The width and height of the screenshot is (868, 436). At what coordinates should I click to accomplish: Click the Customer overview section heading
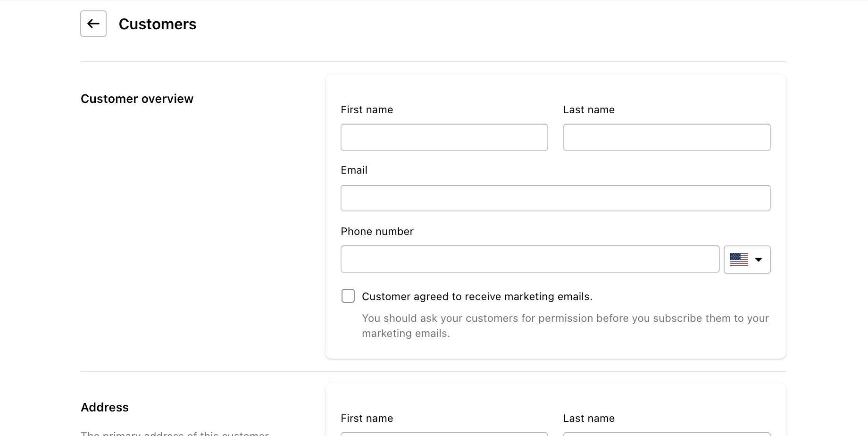[x=137, y=99]
